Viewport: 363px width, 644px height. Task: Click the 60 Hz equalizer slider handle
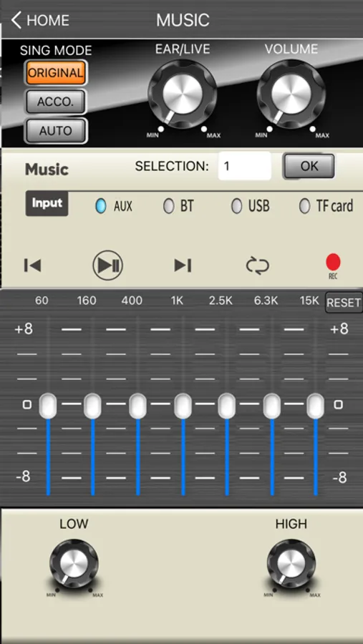click(x=48, y=406)
